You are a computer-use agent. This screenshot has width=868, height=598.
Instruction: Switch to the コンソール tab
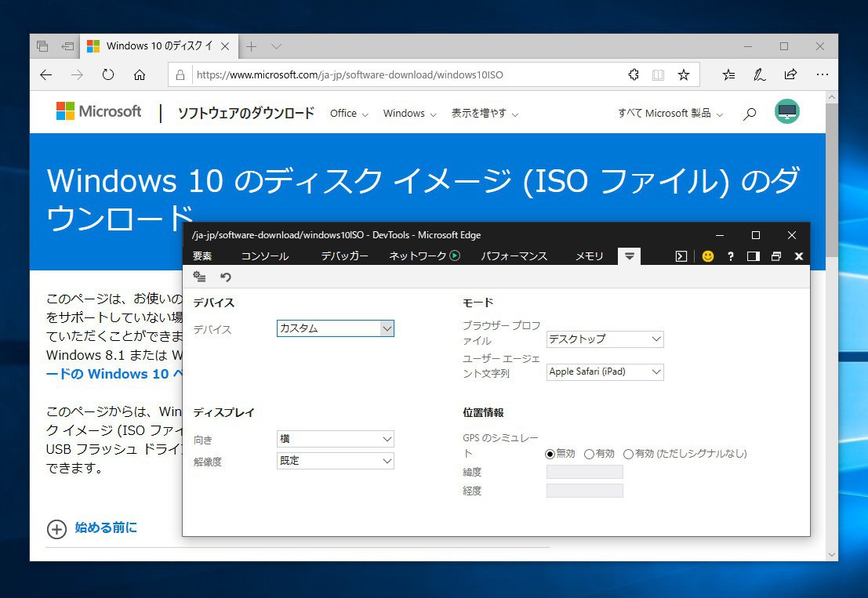265,256
